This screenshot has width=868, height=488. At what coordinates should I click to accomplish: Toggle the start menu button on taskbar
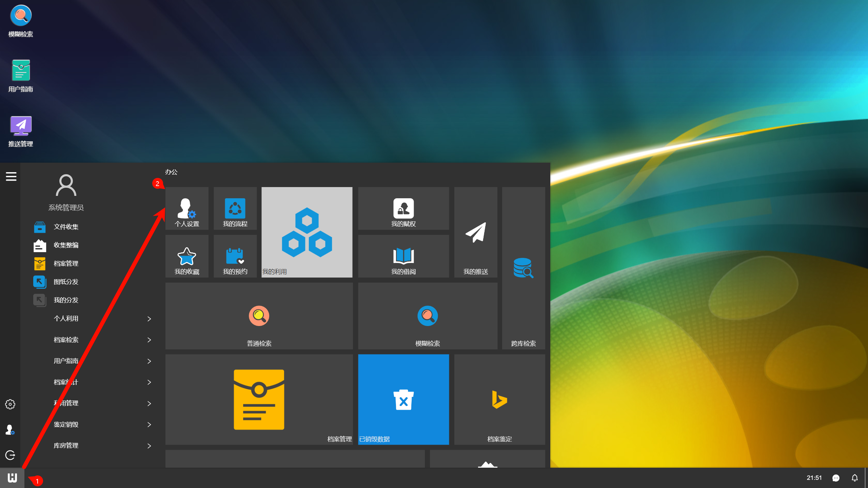click(12, 478)
